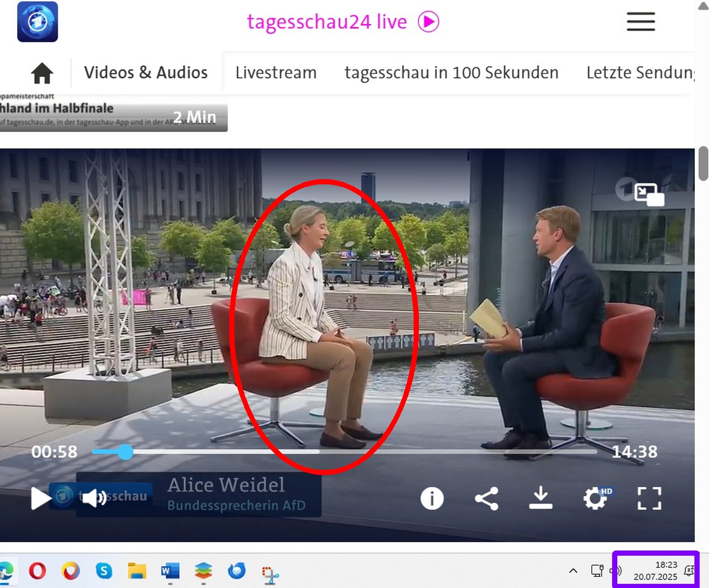The image size is (709, 588).
Task: Click the tagesschau globe logo
Action: (x=38, y=22)
